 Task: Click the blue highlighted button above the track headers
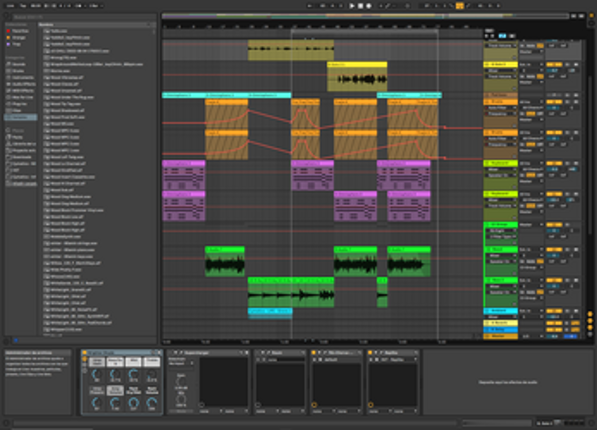[x=503, y=36]
